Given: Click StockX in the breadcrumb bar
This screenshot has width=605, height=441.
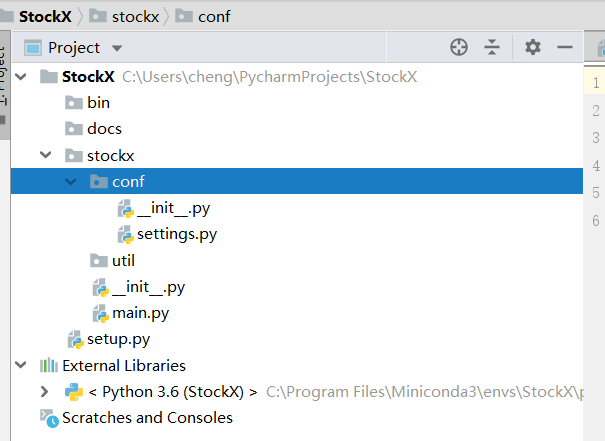Looking at the screenshot, I should tap(46, 16).
